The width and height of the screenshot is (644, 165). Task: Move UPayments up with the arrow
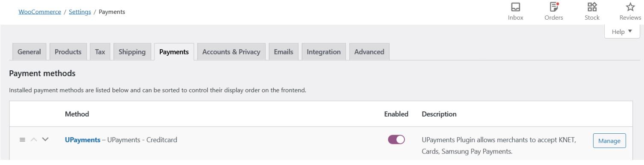[34, 140]
